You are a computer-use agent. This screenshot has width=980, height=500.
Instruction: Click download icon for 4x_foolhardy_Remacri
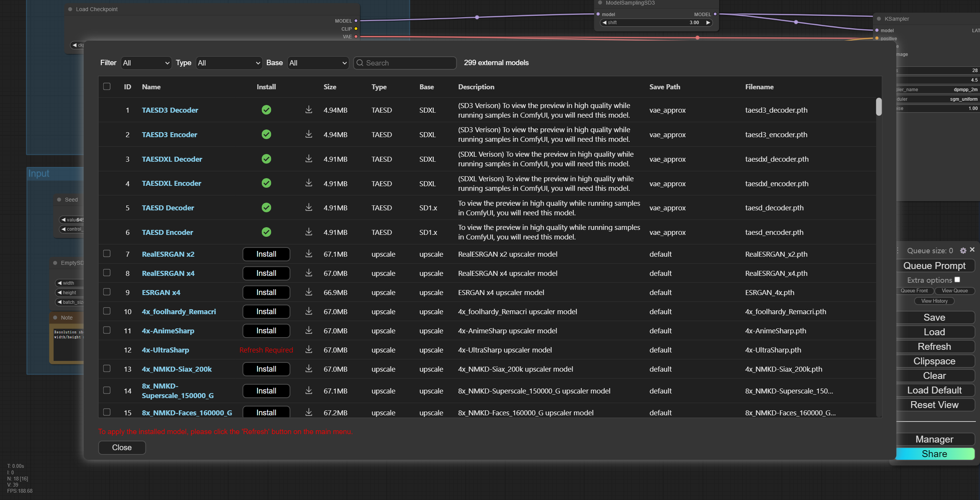[309, 311]
